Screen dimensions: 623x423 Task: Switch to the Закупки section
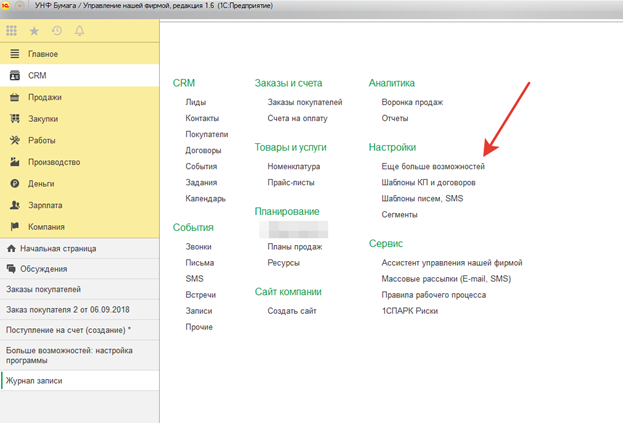[x=79, y=119]
